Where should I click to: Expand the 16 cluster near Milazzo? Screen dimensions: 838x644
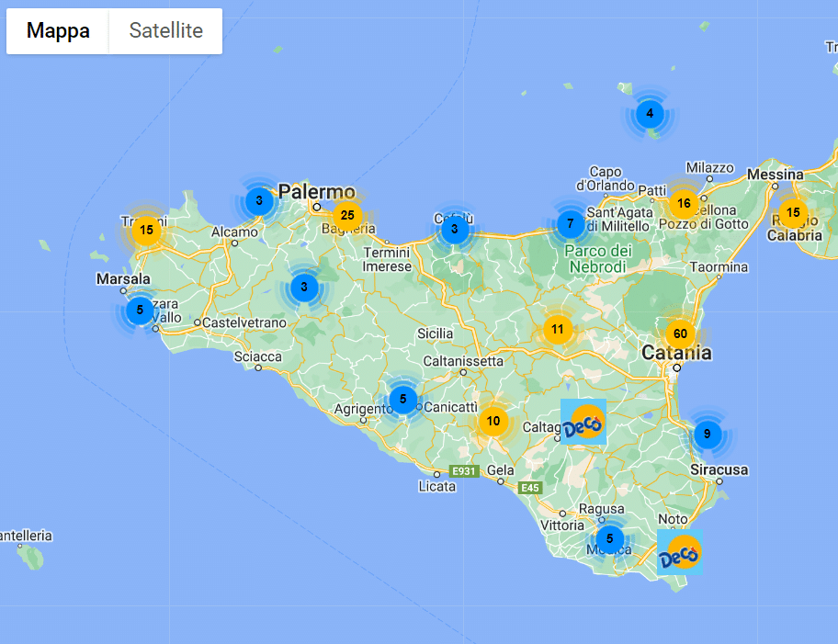click(x=683, y=203)
